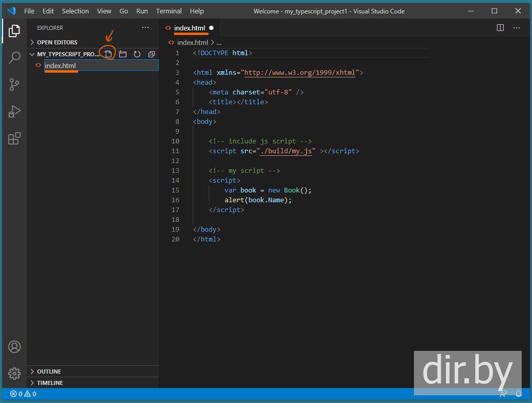This screenshot has height=403, width=532.
Task: Split the editor to the right
Action: [x=500, y=28]
